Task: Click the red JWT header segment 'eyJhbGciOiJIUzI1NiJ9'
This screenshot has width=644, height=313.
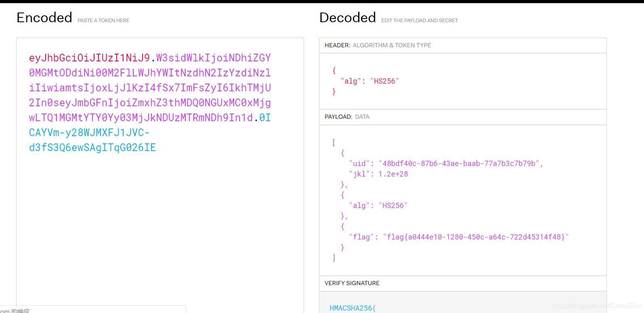Action: [x=89, y=58]
